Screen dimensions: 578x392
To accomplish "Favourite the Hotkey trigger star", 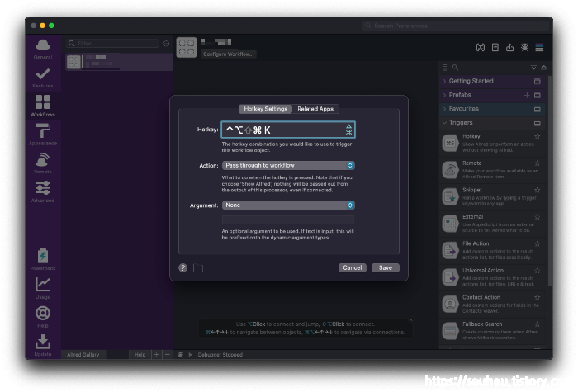I will click(x=537, y=137).
